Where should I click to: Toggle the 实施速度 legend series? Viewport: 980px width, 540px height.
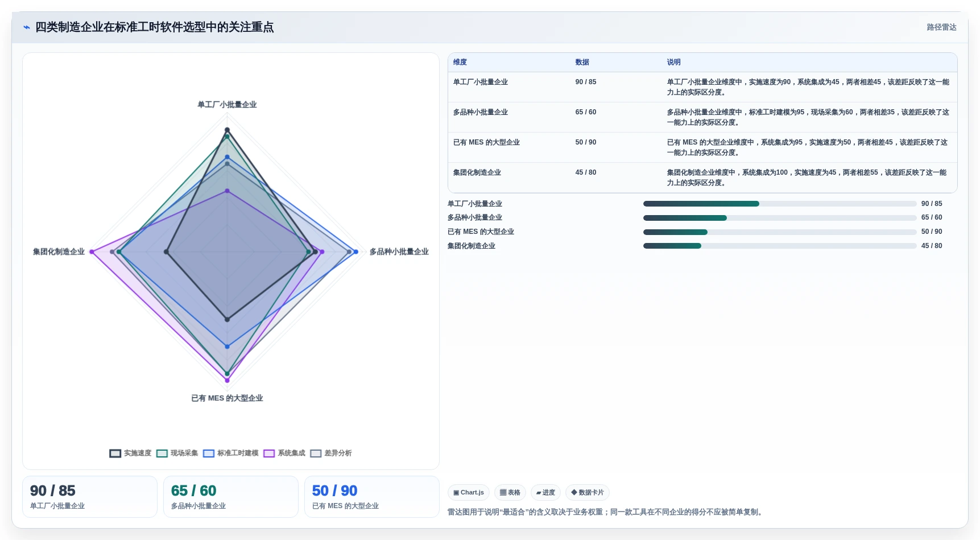coord(130,454)
